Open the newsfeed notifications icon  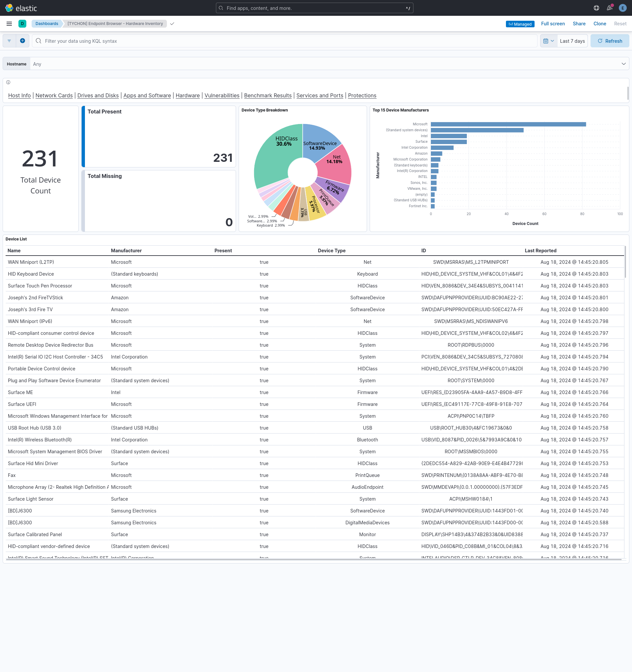(x=610, y=8)
